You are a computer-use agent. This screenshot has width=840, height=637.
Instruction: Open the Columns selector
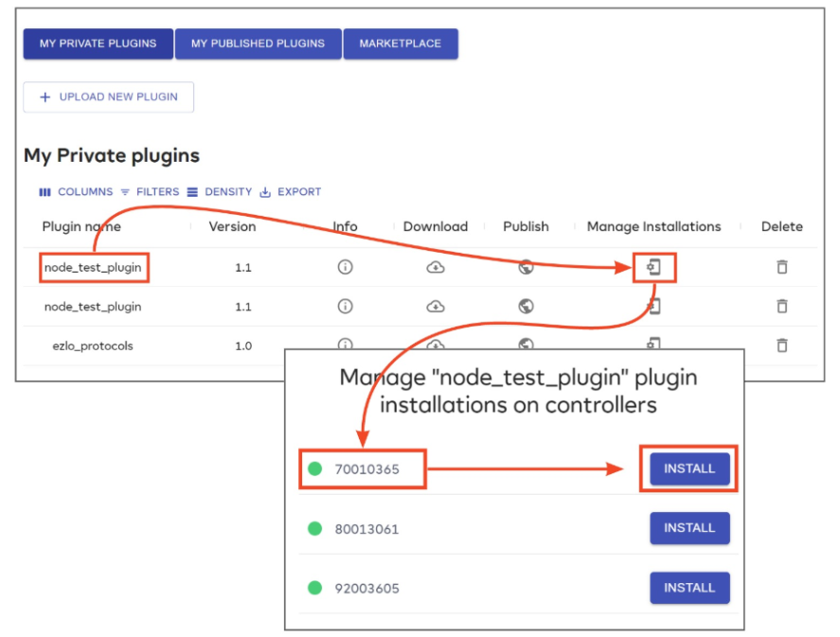click(x=76, y=191)
